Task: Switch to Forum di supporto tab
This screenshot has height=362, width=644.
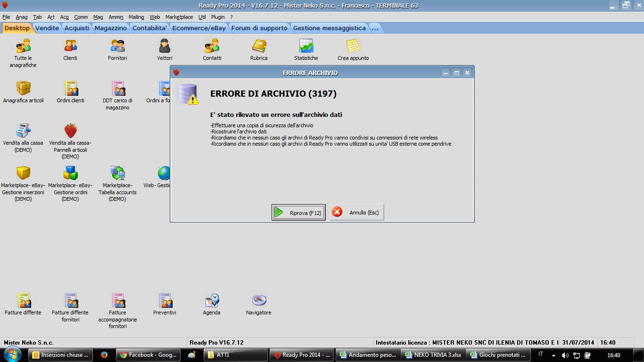Action: tap(259, 28)
